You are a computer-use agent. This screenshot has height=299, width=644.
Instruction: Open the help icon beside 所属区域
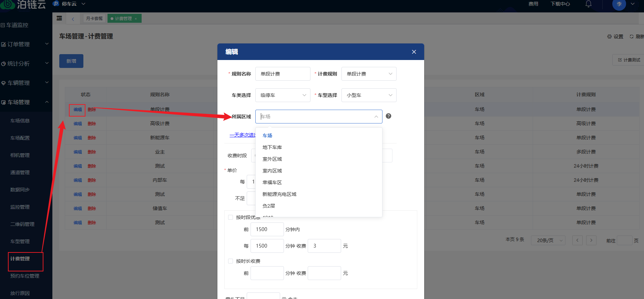coord(388,116)
